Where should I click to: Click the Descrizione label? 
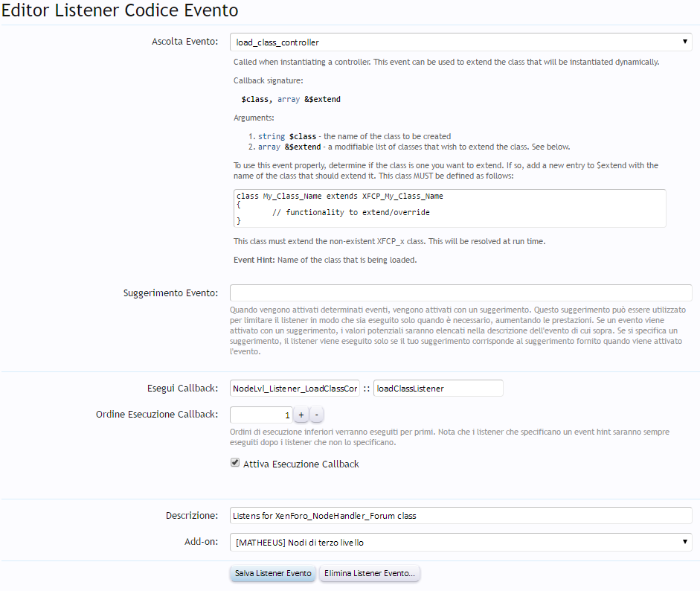192,516
